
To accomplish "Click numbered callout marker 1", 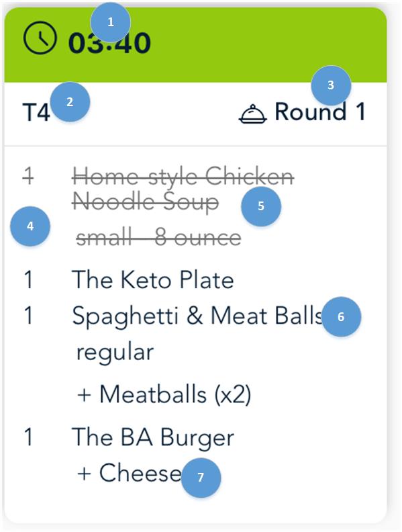I will [x=110, y=22].
